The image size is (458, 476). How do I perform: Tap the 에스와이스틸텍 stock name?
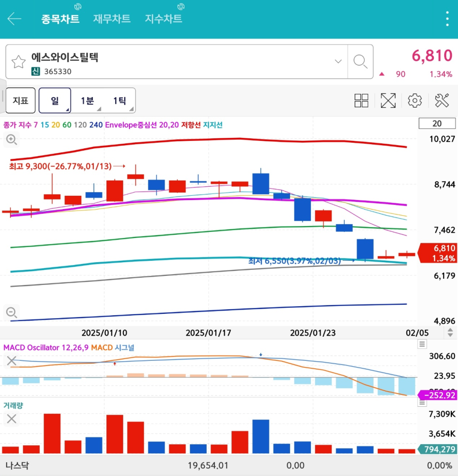coord(64,57)
